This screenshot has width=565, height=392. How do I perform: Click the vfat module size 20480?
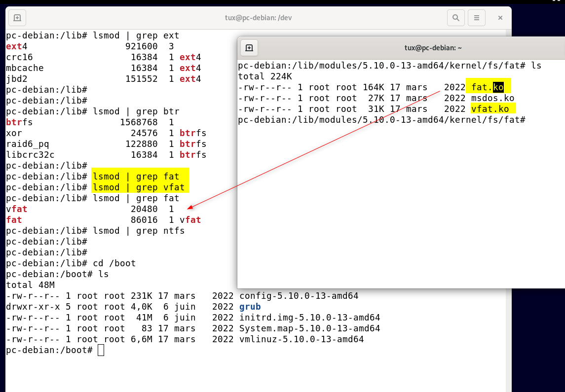tap(144, 209)
